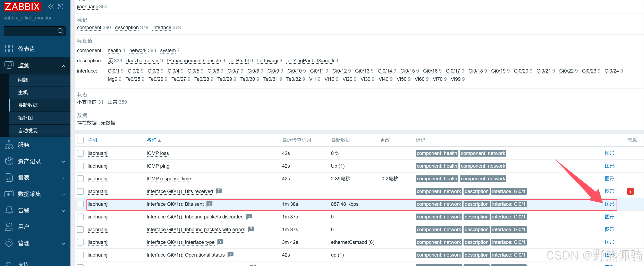Click help icon beside Interface type
The width and height of the screenshot is (644, 266).
coord(220,242)
